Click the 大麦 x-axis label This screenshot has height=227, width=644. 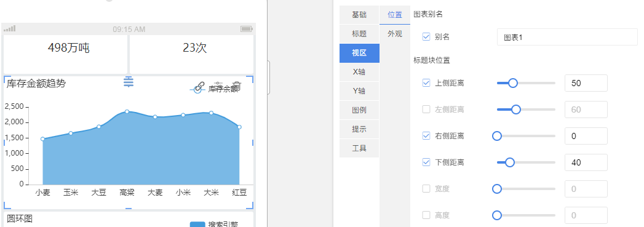click(155, 192)
